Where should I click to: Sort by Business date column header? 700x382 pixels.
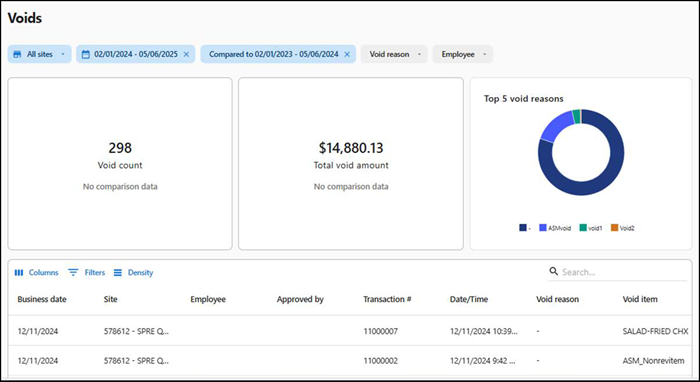pos(42,299)
